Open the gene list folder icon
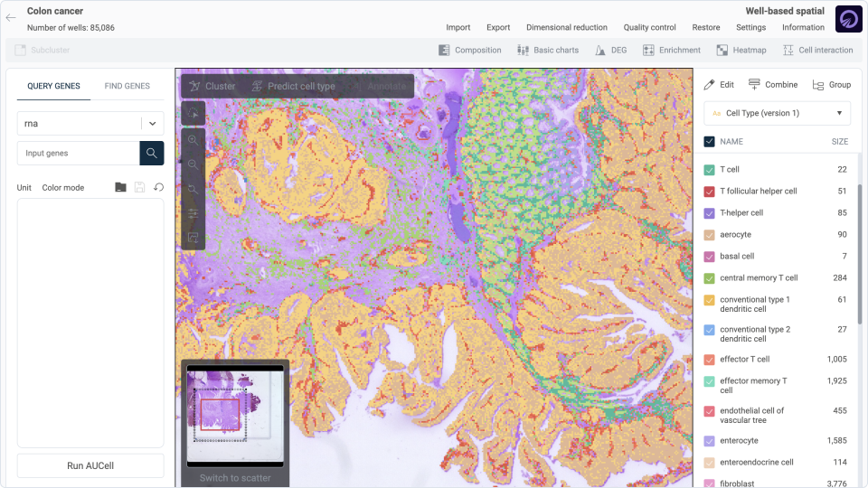 121,188
